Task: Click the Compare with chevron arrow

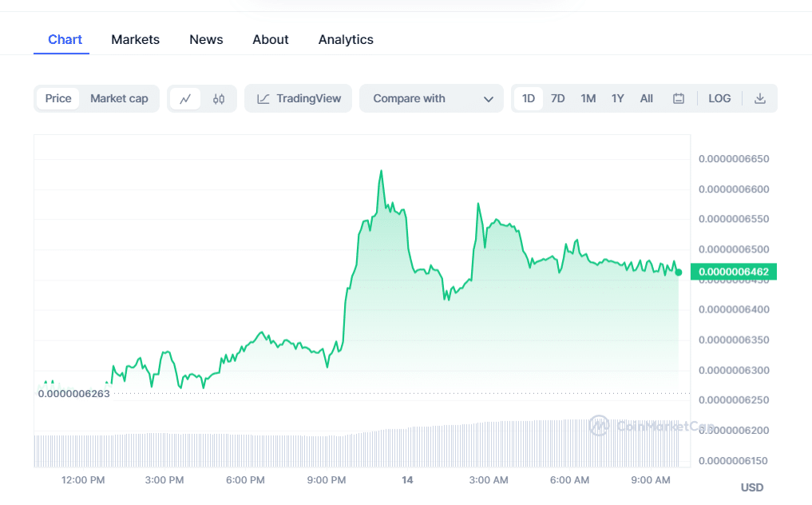Action: coord(489,99)
